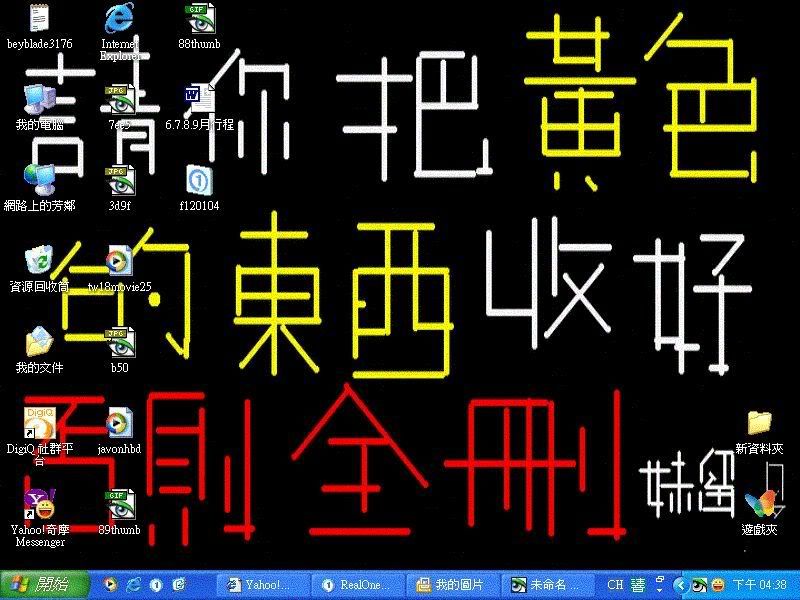
Task: Open the 新資料夾 folder
Action: 759,422
